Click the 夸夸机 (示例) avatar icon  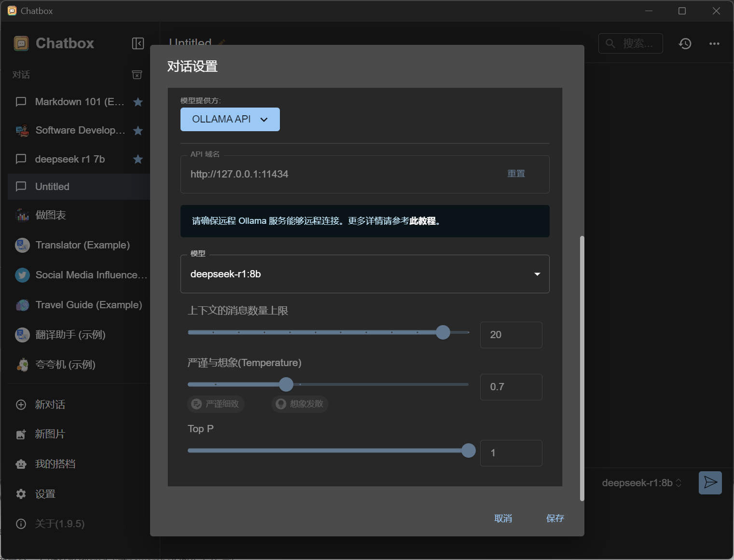22,365
